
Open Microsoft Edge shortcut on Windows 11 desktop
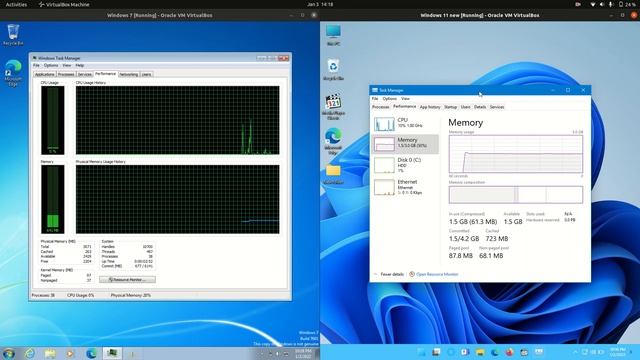coord(333,141)
